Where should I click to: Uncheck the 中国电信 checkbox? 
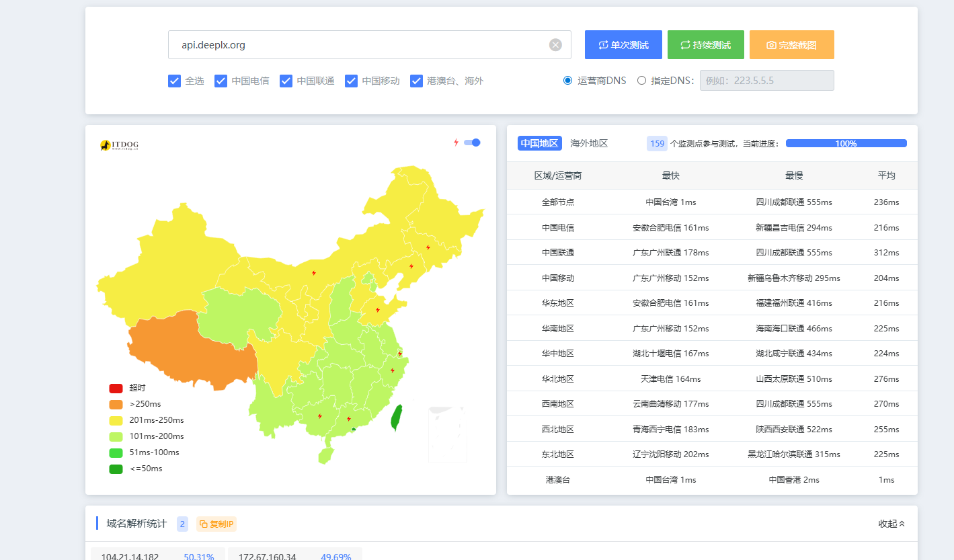pyautogui.click(x=221, y=81)
